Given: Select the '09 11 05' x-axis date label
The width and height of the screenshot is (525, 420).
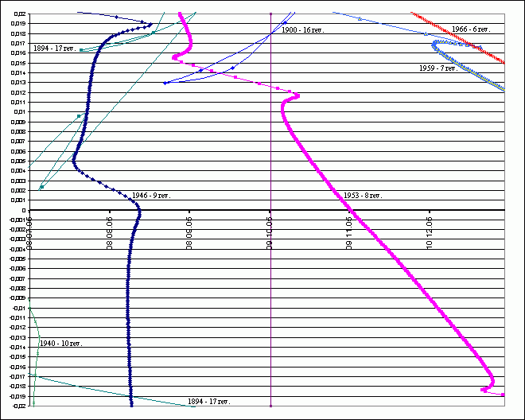Looking at the screenshot, I should (x=349, y=232).
